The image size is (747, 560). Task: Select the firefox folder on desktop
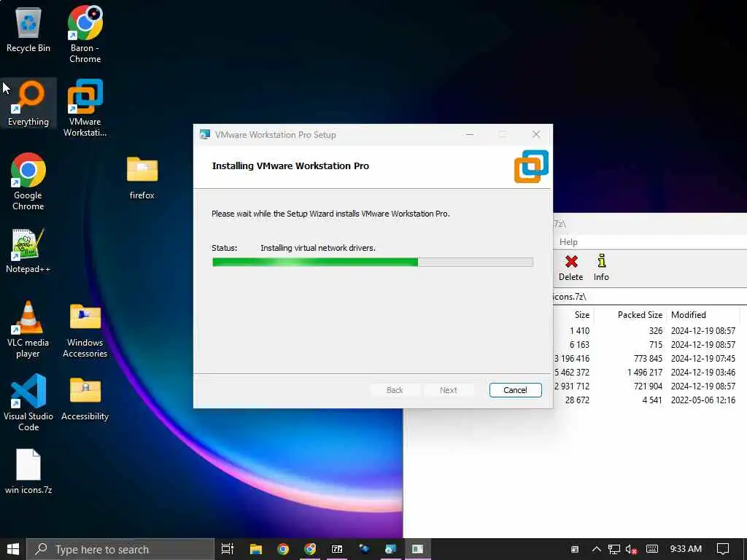(142, 178)
